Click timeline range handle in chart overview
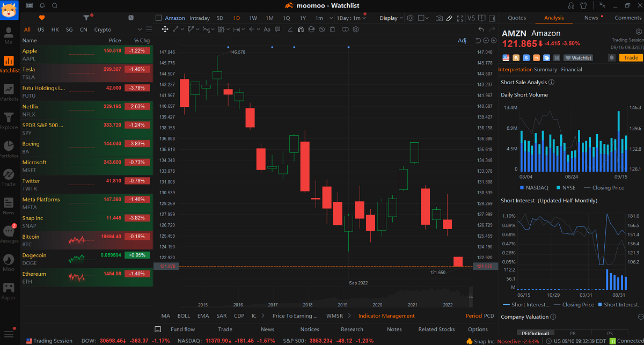The image size is (644, 345). point(471,297)
